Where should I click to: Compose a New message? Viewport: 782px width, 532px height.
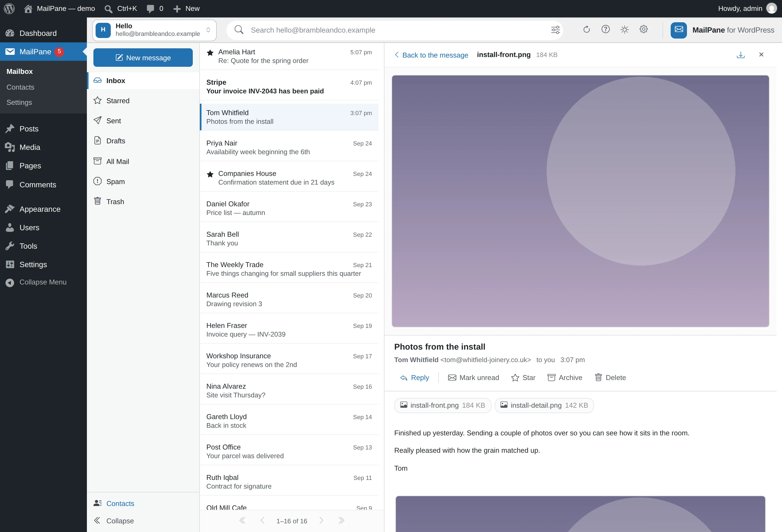(143, 58)
